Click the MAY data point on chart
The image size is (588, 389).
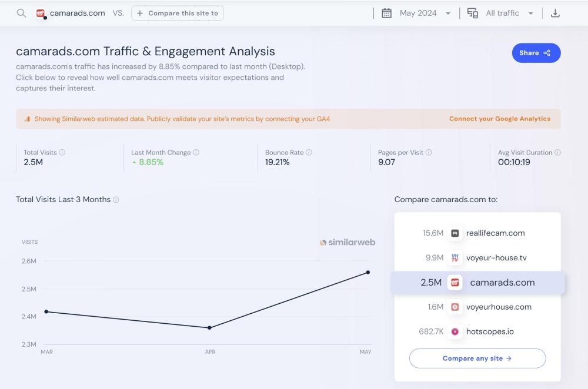click(x=368, y=272)
